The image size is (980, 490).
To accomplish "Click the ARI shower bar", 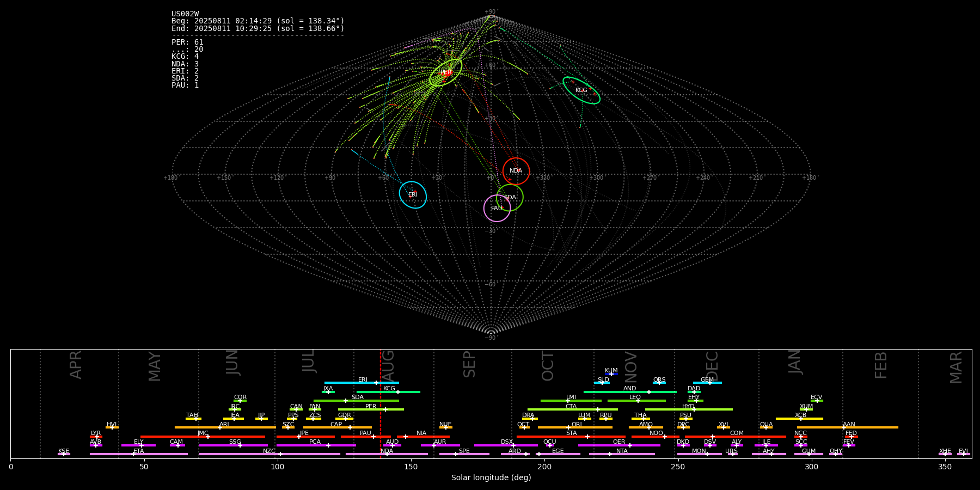I will (225, 427).
